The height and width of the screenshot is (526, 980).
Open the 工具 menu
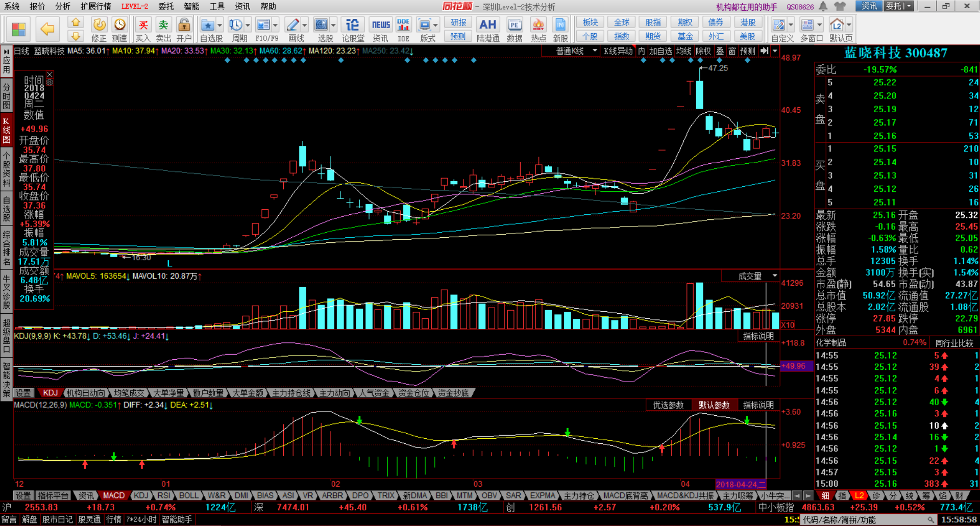point(217,6)
